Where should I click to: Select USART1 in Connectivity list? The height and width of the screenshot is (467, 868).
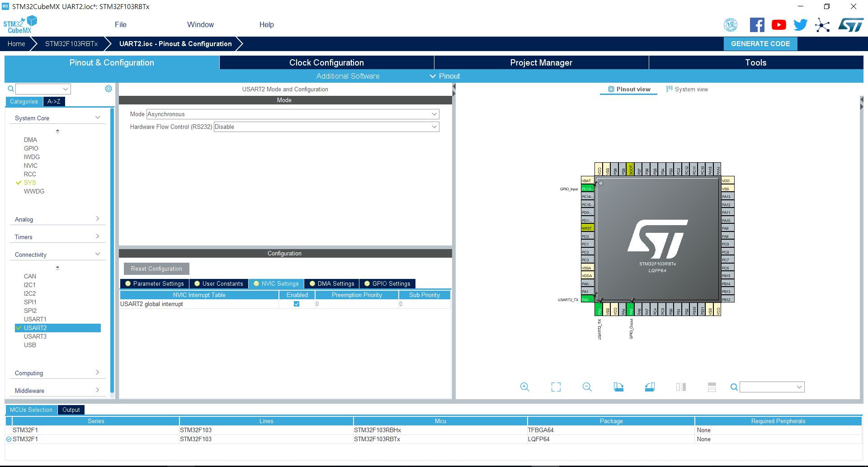(x=35, y=319)
